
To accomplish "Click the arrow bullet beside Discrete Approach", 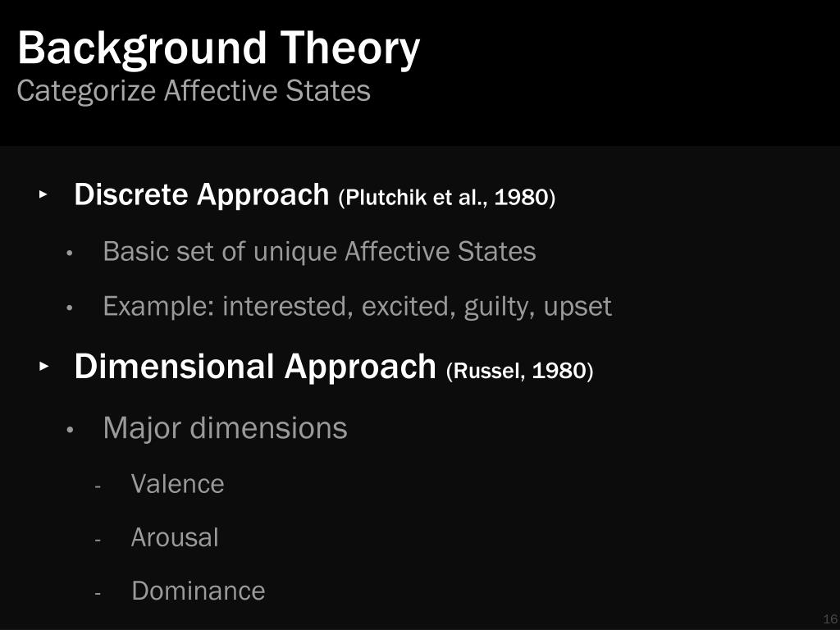I will tap(43, 194).
